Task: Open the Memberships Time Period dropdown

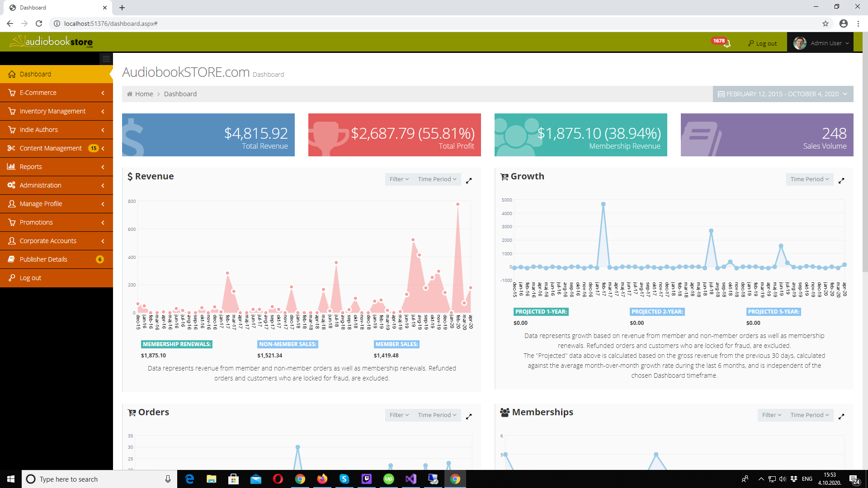Action: coord(809,415)
